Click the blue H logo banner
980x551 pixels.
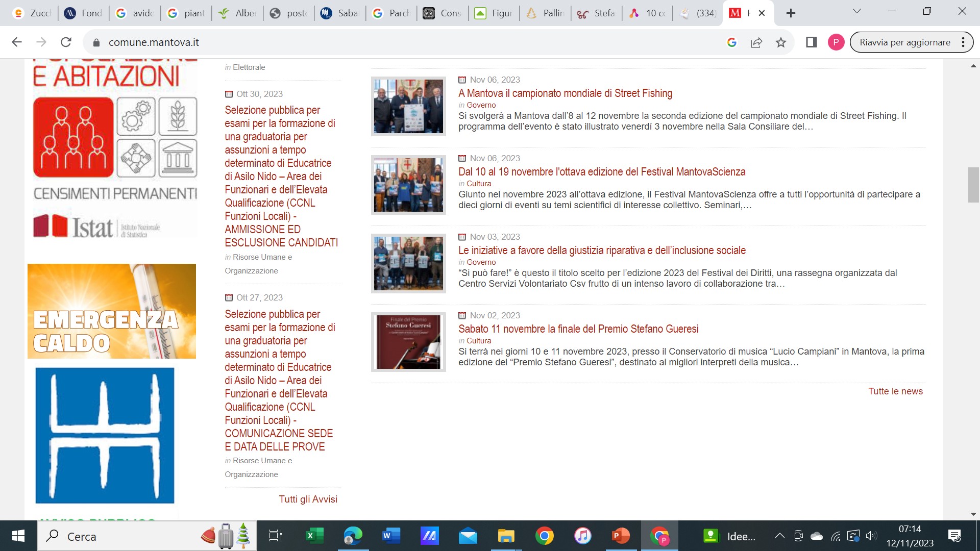[x=105, y=435]
